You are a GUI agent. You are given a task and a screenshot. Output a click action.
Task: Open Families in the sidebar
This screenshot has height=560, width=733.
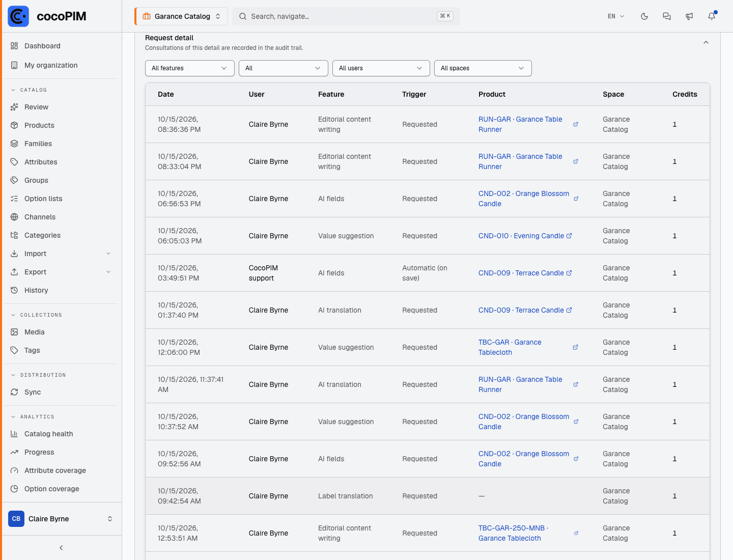(x=61, y=144)
